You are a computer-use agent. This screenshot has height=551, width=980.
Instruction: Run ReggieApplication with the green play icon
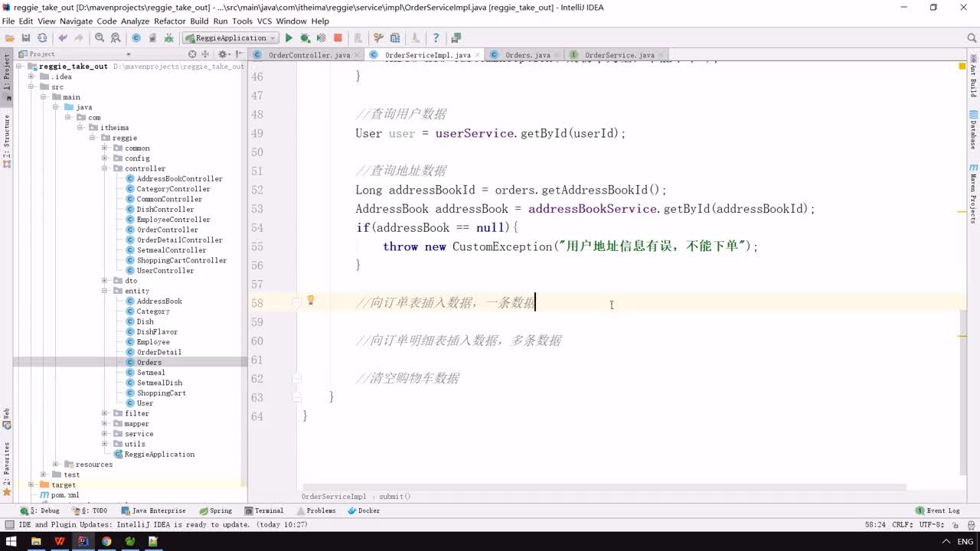click(289, 37)
